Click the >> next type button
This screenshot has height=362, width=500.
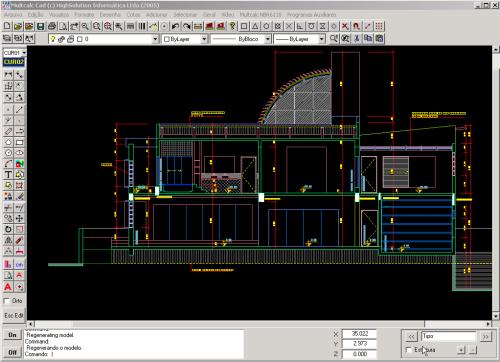pos(485,337)
